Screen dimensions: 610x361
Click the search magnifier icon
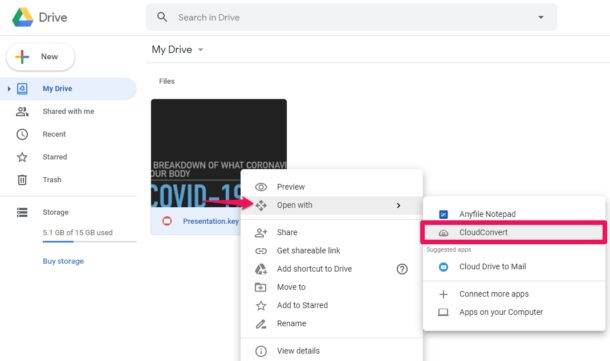pyautogui.click(x=162, y=17)
